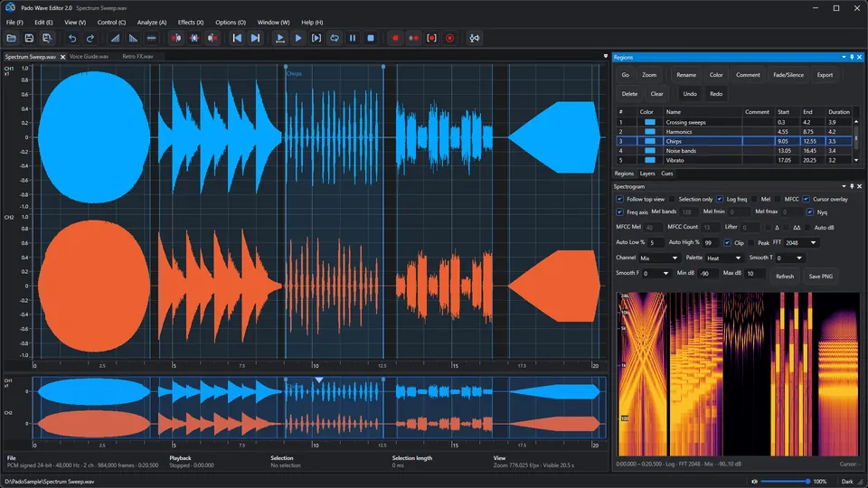This screenshot has width=868, height=488.
Task: Jump to the start of the audio
Action: (237, 38)
